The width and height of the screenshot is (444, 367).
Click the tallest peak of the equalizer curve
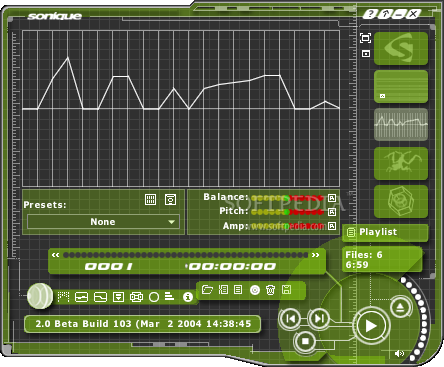(x=68, y=58)
